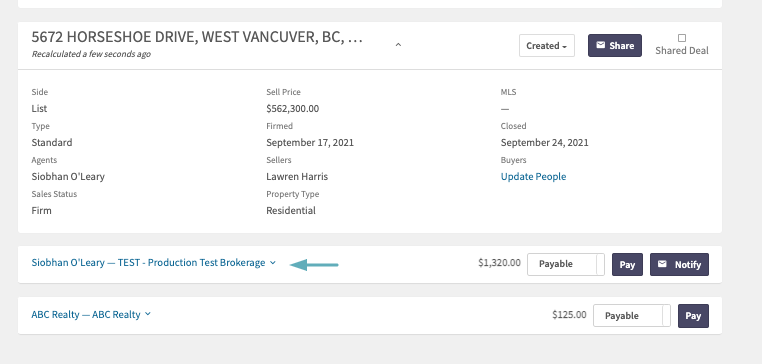
Task: Follow the Update People link under Buyers
Action: 533,176
